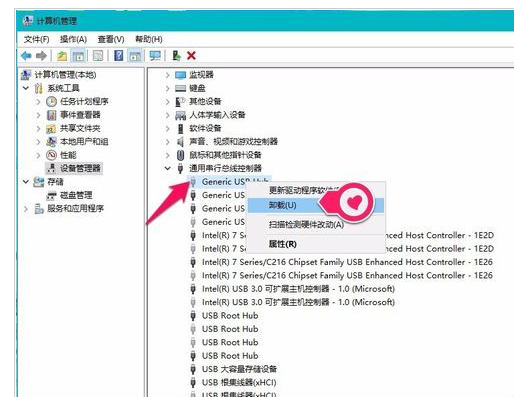Select 磁盘管理 in the left tree
The height and width of the screenshot is (397, 514).
[x=76, y=195]
